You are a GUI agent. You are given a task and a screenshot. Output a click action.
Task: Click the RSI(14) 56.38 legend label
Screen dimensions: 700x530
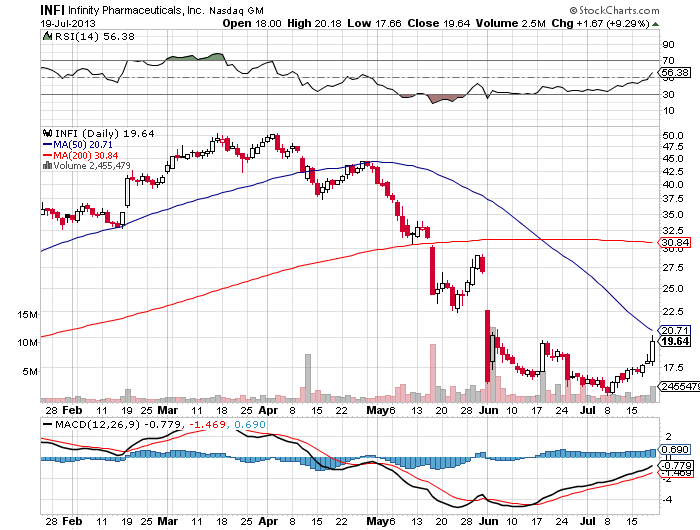[94, 36]
